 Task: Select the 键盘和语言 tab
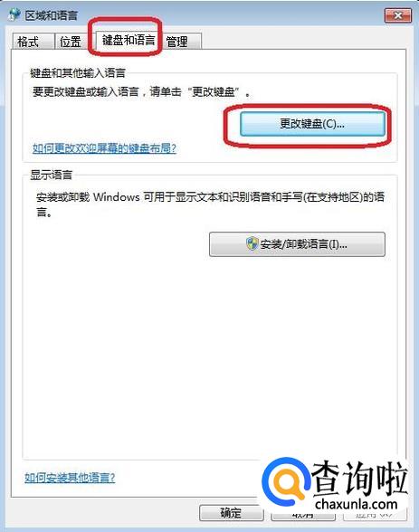[129, 40]
